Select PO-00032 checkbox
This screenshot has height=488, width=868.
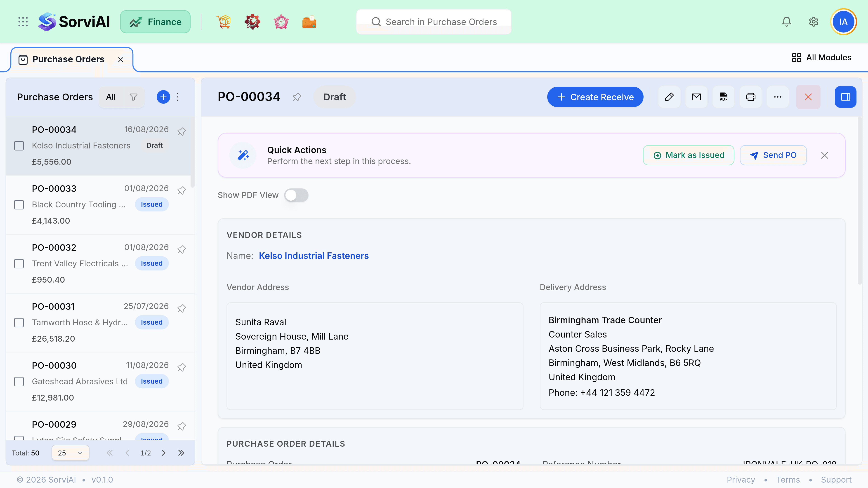tap(19, 264)
